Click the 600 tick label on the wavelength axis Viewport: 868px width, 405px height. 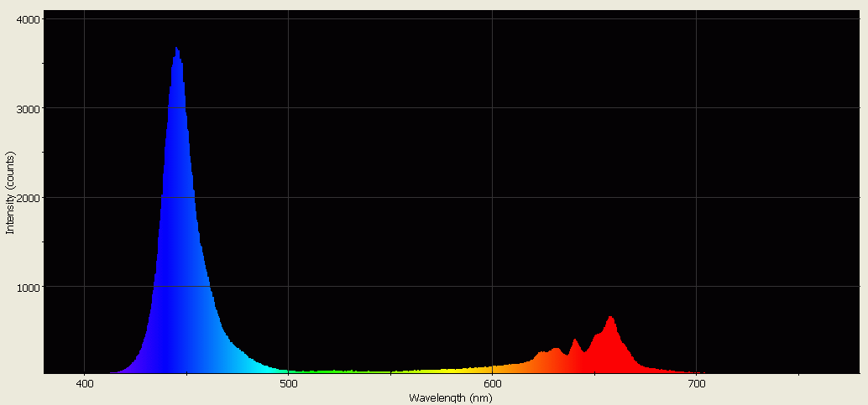coord(492,383)
